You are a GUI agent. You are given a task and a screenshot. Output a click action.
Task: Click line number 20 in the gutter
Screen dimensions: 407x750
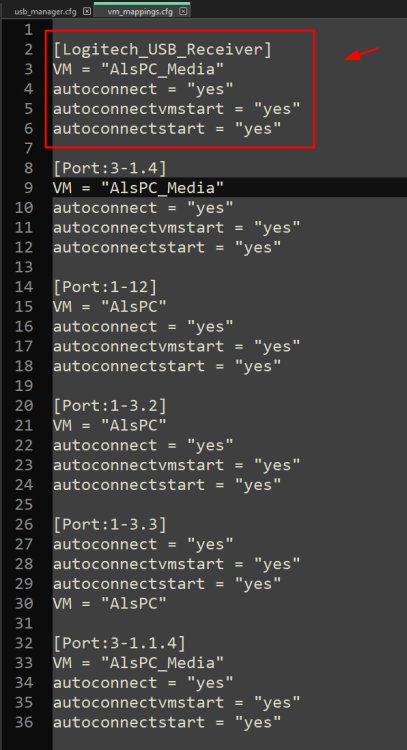coord(24,406)
